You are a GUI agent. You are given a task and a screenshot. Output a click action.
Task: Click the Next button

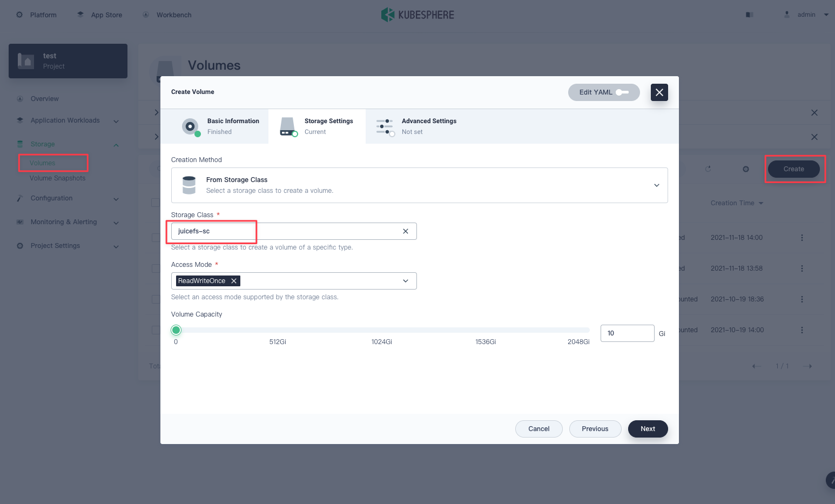(x=648, y=429)
